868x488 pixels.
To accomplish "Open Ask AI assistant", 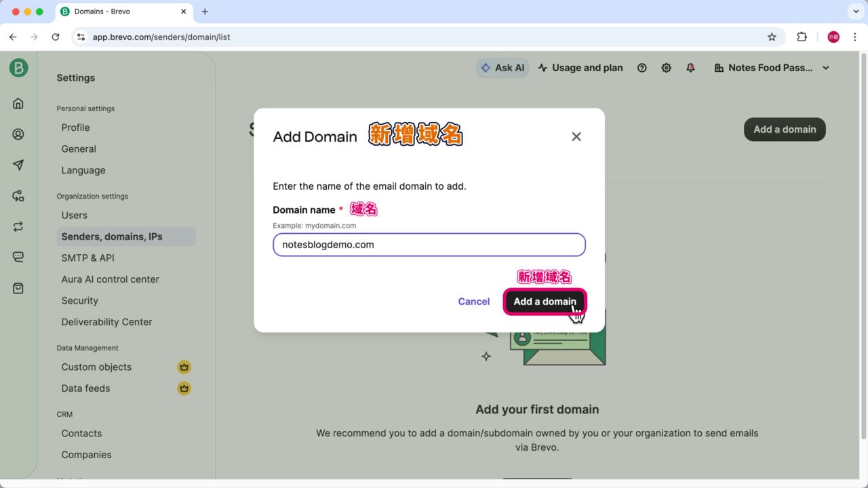I will (502, 68).
